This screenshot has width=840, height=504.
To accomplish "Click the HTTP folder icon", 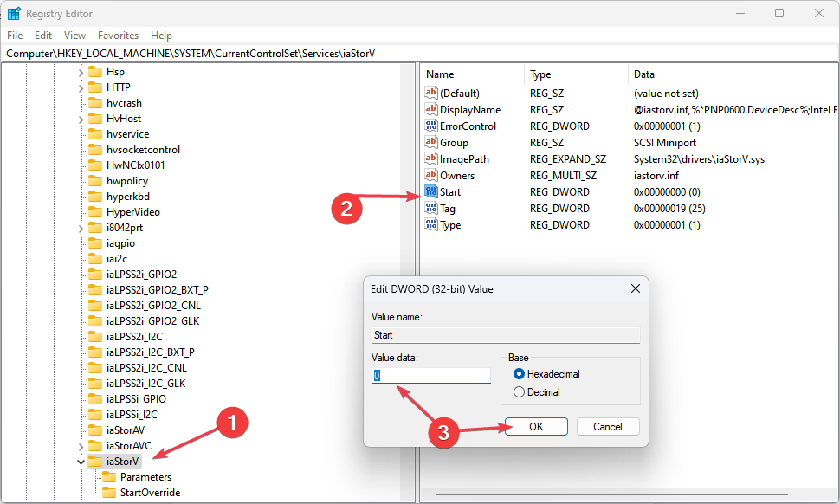I will [94, 87].
